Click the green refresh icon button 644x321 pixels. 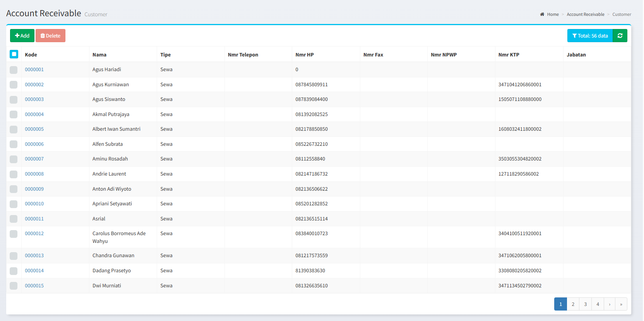pos(620,36)
